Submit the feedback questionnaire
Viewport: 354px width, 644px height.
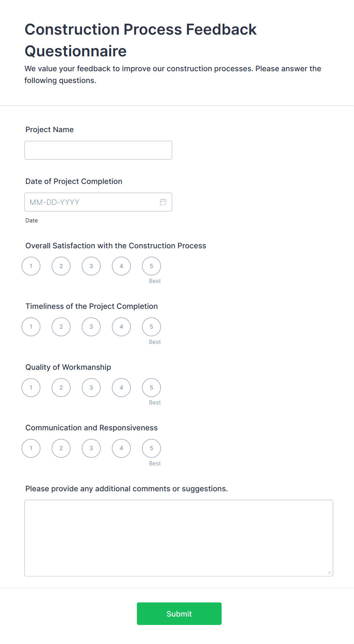(x=179, y=614)
